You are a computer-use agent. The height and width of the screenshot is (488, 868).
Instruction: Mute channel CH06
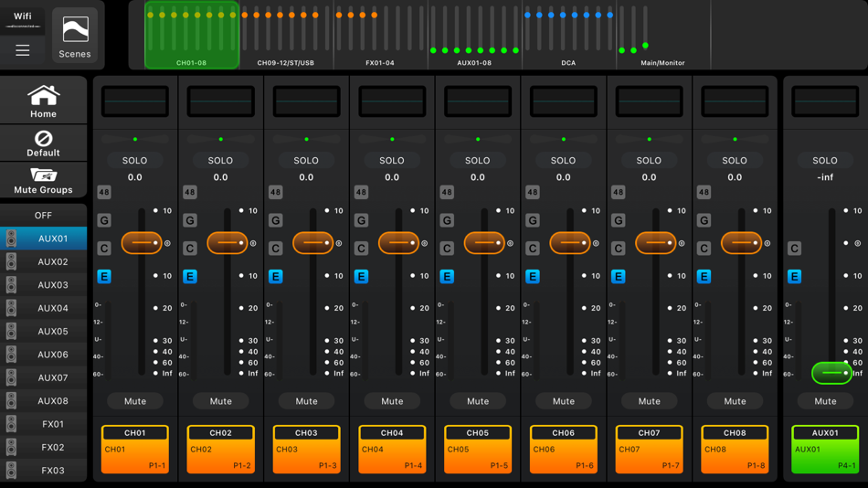(x=564, y=401)
